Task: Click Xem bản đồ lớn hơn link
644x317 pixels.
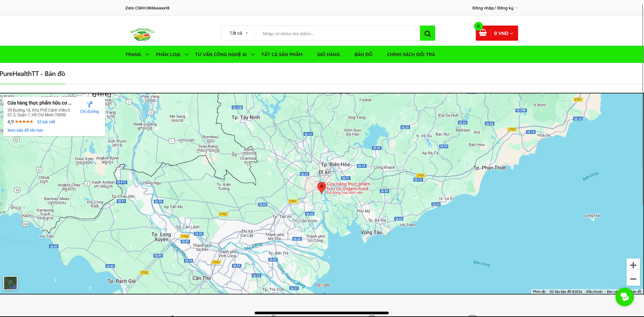Action: (x=25, y=130)
